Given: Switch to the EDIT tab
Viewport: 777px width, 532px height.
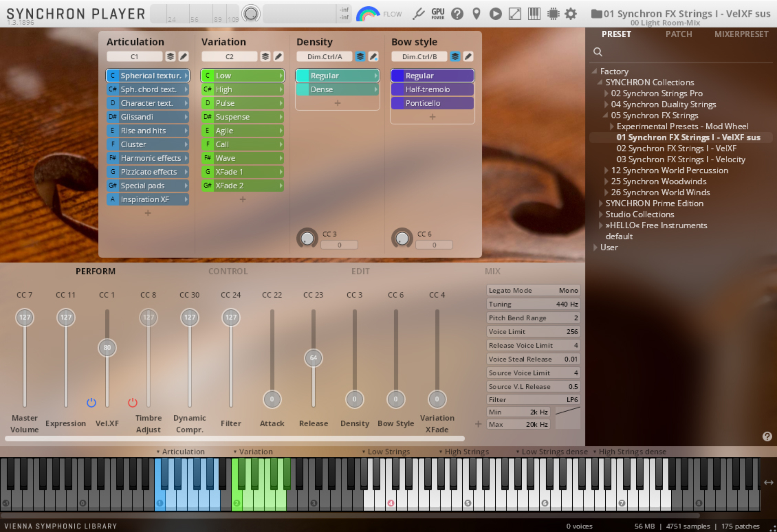Looking at the screenshot, I should point(360,271).
